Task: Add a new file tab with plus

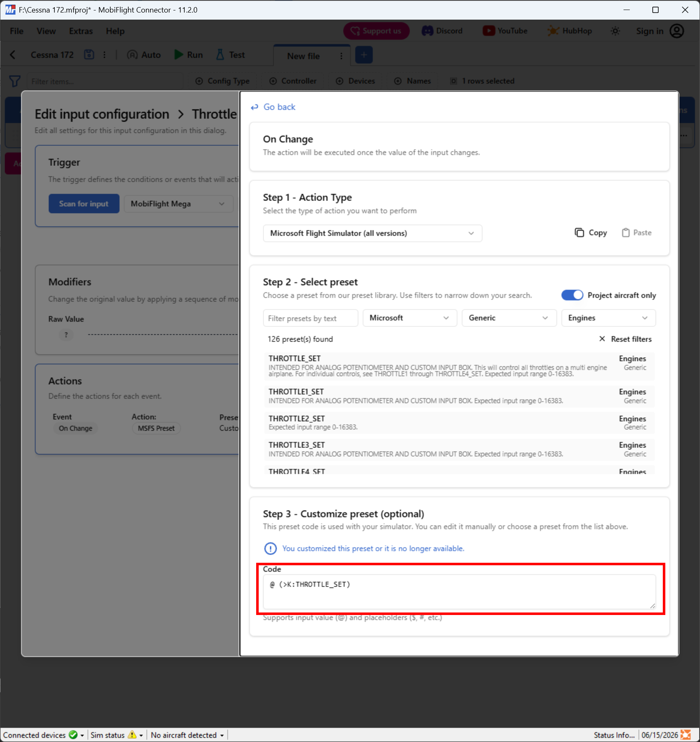Action: pos(364,55)
